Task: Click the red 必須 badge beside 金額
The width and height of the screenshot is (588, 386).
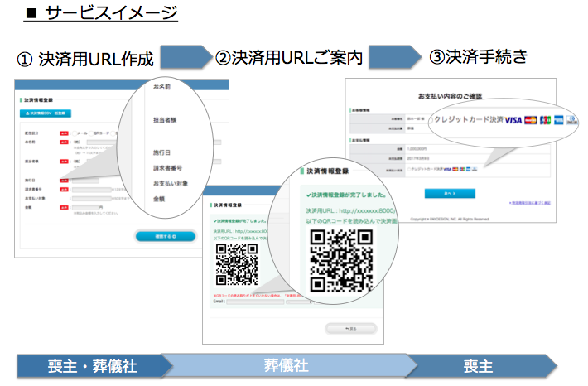Action: tap(64, 207)
